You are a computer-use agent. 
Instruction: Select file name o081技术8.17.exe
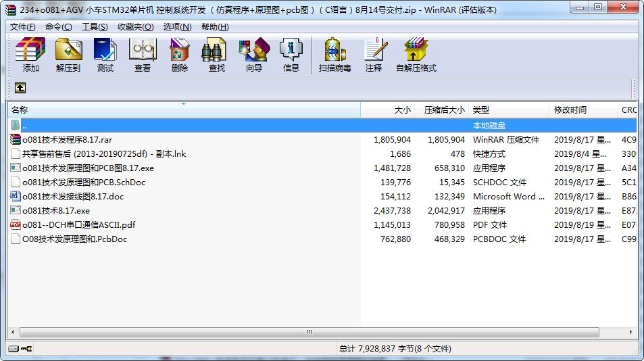(56, 210)
